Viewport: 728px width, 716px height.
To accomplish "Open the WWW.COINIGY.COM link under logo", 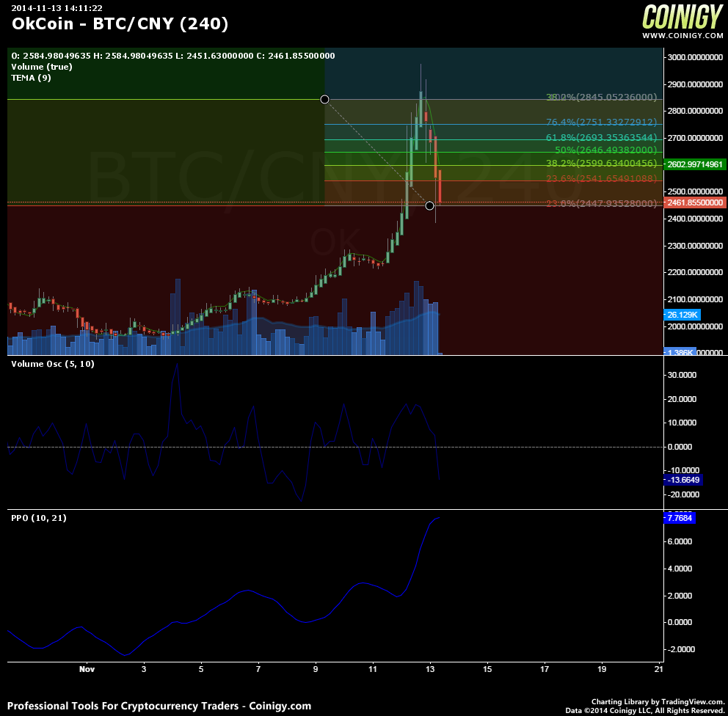I will click(x=682, y=35).
